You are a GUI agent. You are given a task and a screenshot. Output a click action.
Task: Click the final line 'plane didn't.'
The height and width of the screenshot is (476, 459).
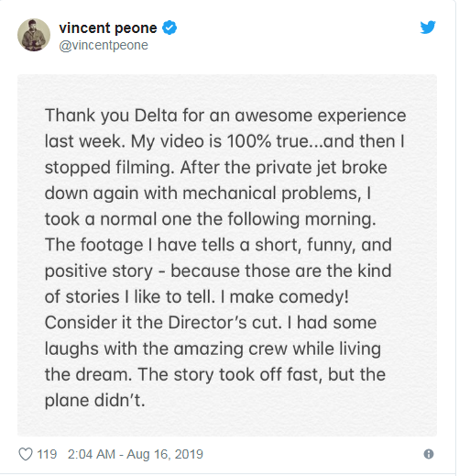pos(94,400)
